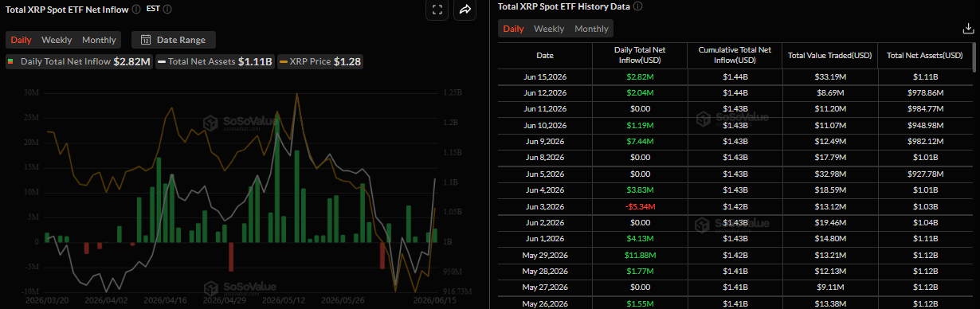Select the Jun 1,2026 date cell

click(545, 239)
